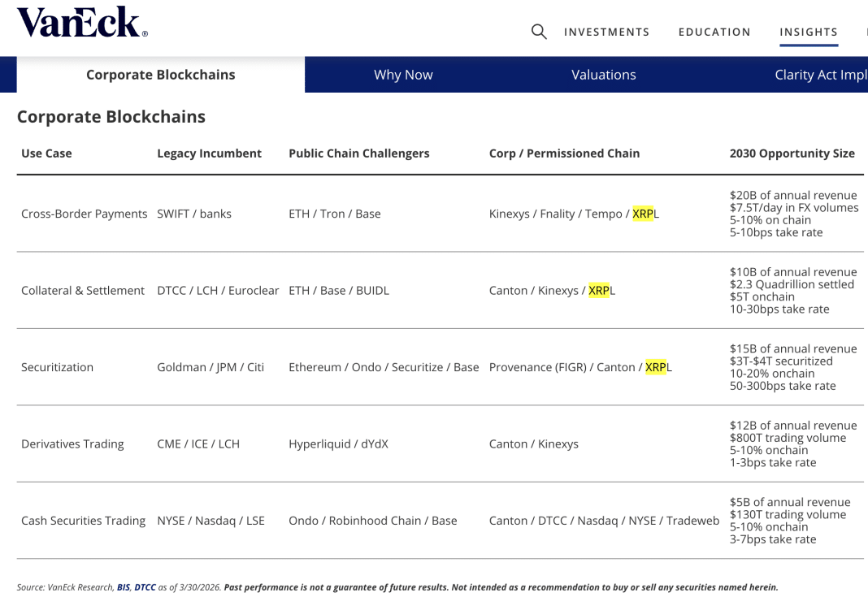Open the search magnifier icon
Viewport: 868px width, 597px height.
(x=539, y=32)
